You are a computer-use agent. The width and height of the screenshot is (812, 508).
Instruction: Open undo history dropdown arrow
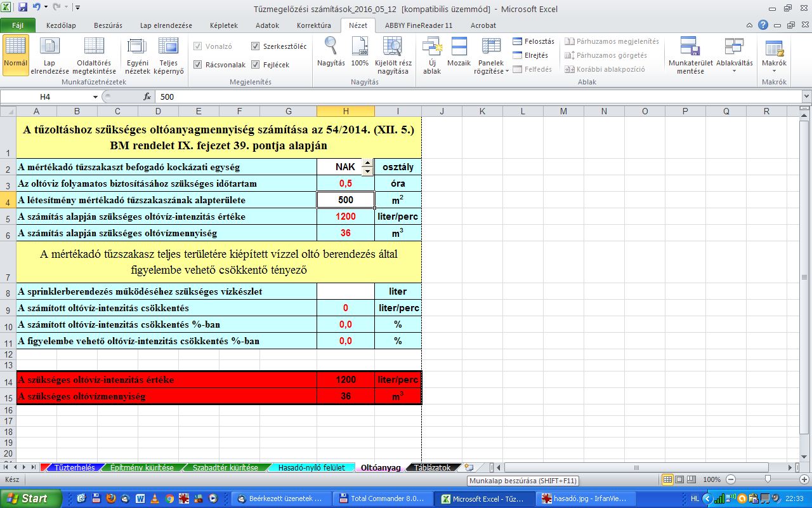[45, 8]
